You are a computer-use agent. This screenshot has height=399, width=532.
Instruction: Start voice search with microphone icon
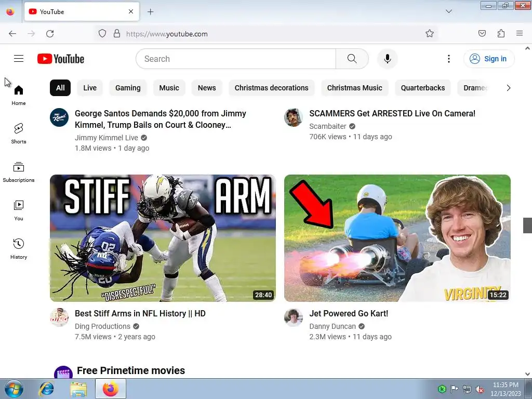(x=387, y=59)
